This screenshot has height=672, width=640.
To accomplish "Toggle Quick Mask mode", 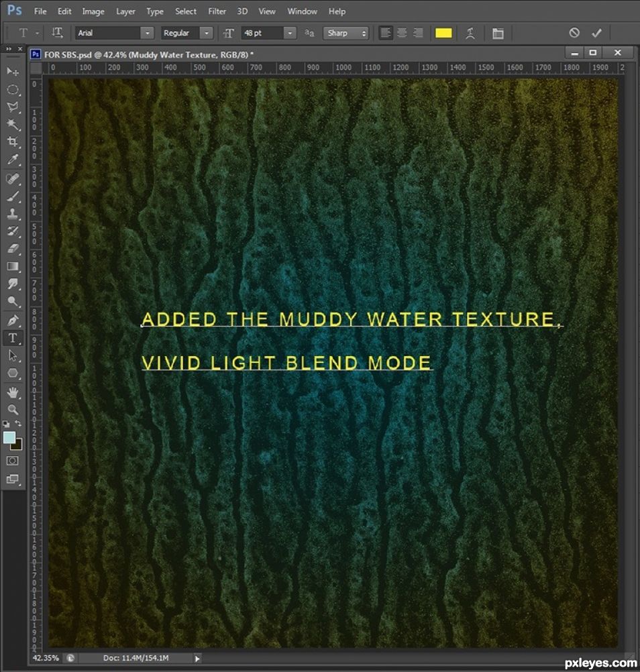I will (13, 461).
